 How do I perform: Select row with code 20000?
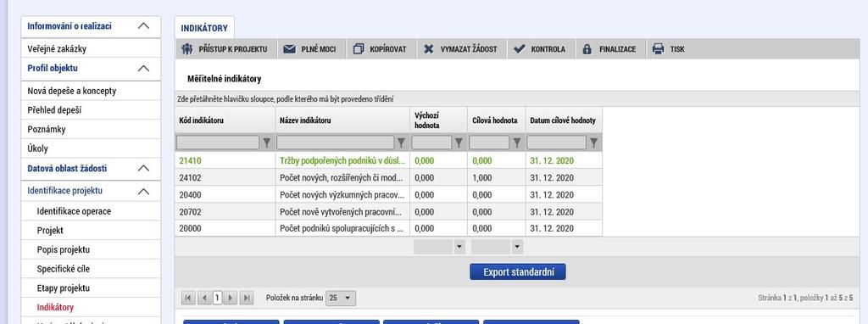[388, 228]
